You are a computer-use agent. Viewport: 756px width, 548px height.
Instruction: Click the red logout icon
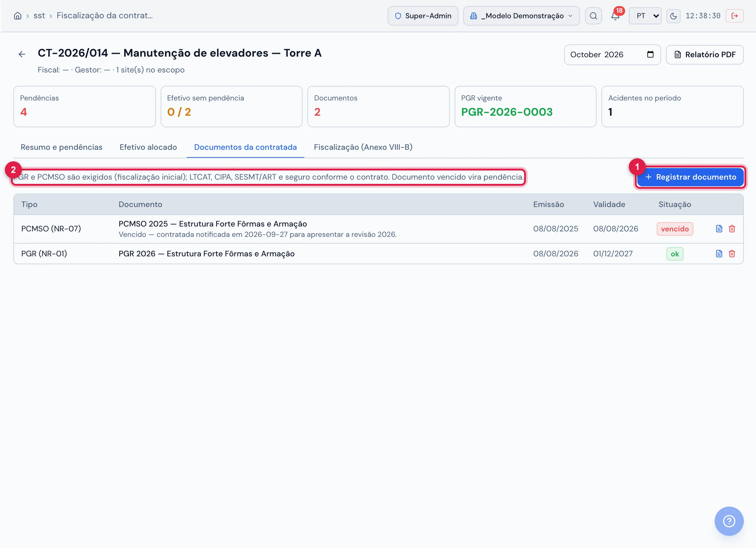[734, 16]
